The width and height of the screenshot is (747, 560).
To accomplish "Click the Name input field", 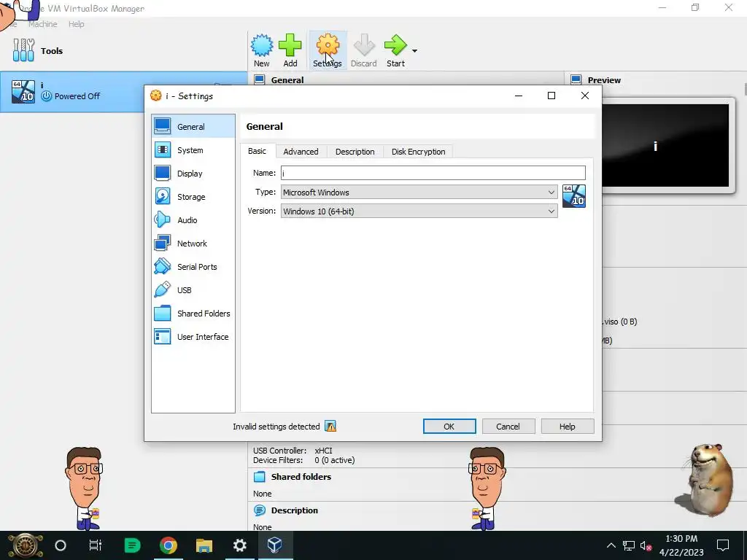I will click(433, 173).
